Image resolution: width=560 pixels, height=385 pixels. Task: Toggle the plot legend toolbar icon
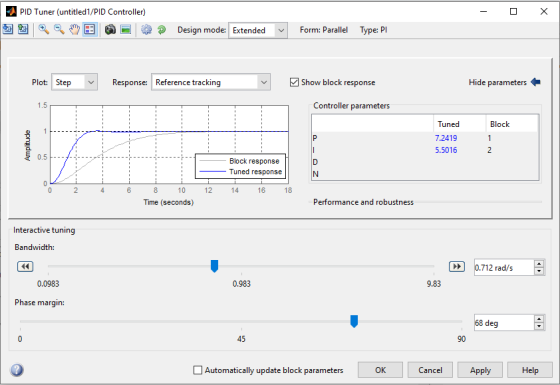[90, 30]
